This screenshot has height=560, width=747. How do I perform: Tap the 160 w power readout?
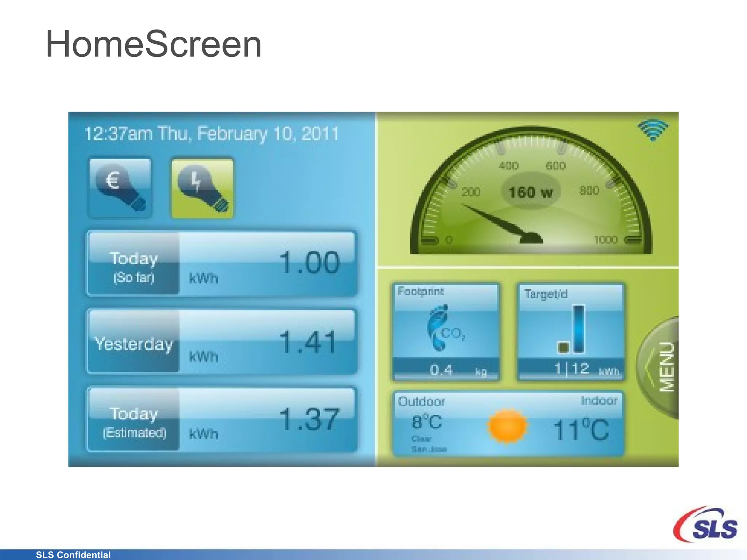tap(531, 192)
